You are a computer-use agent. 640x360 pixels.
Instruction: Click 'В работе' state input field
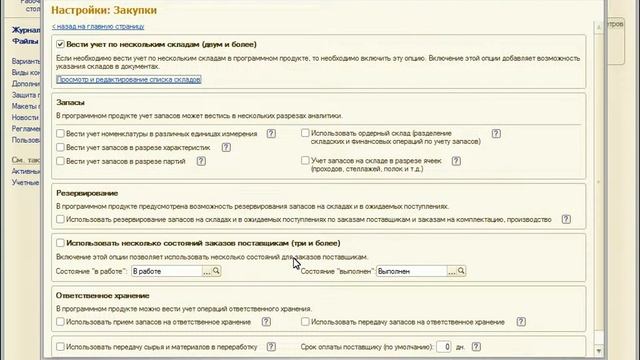click(x=167, y=271)
